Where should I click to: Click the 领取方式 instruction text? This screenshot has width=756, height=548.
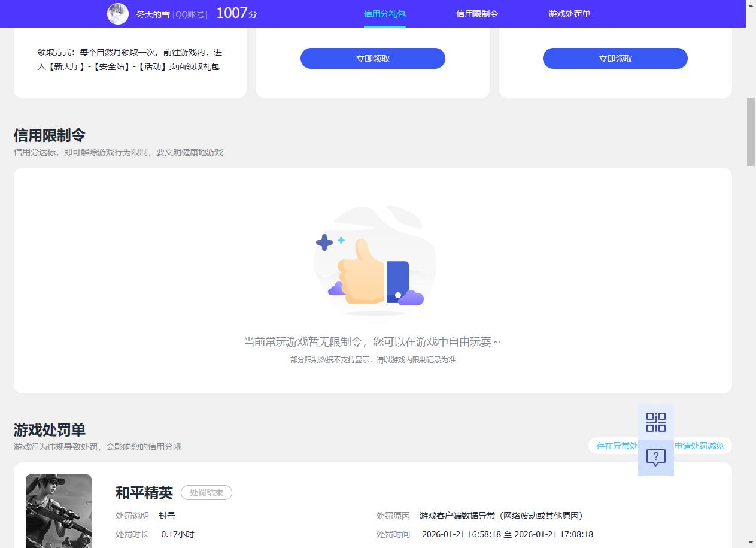tap(130, 59)
